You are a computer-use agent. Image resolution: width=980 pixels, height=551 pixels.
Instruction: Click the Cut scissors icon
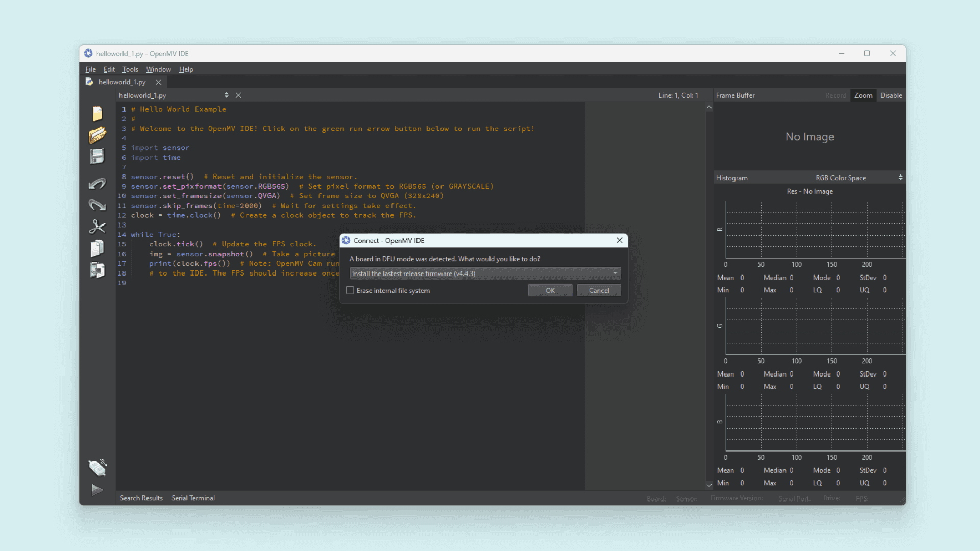pos(97,227)
